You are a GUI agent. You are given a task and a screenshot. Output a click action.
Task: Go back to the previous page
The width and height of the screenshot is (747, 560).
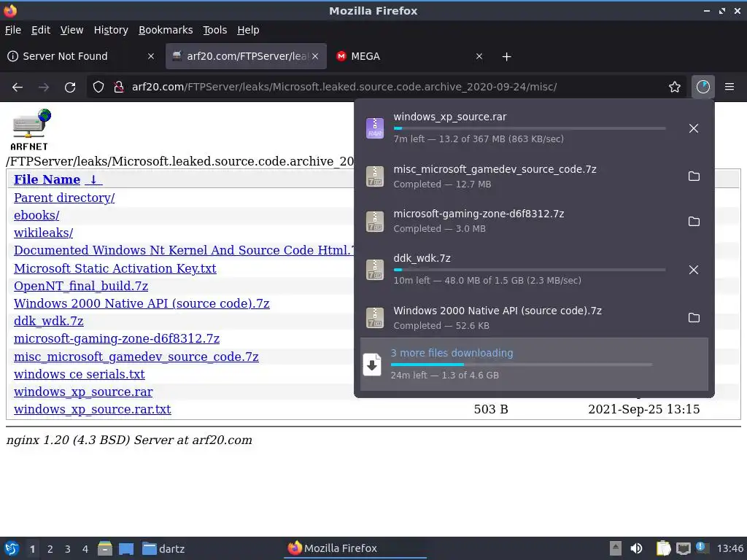pos(18,87)
